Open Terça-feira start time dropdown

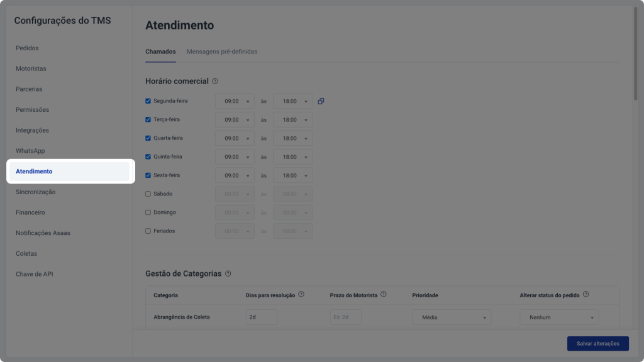[235, 120]
